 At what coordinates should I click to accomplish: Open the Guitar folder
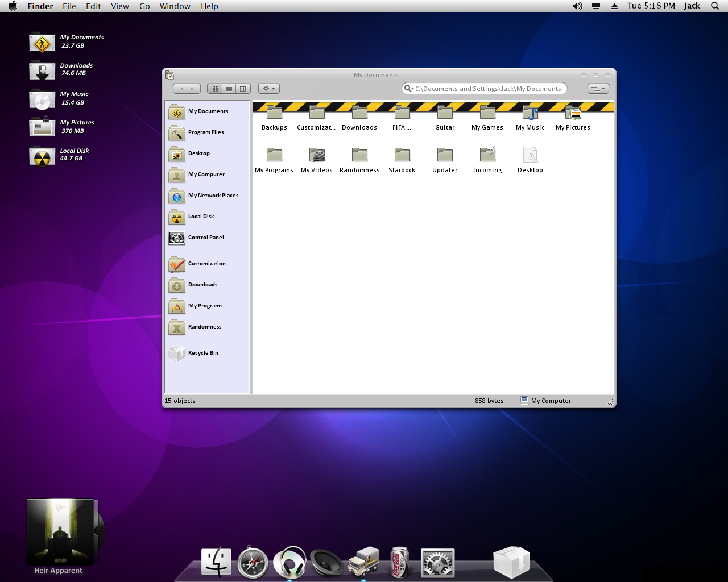click(445, 118)
